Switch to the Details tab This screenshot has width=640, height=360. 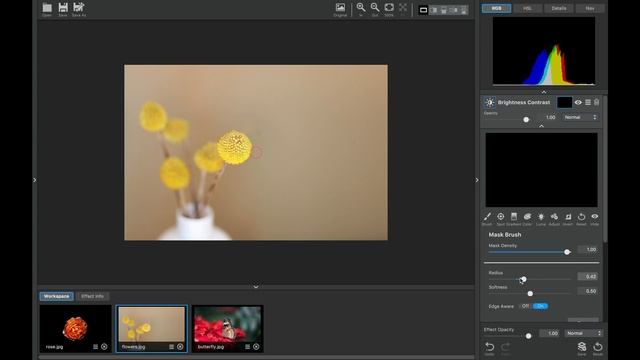559,8
